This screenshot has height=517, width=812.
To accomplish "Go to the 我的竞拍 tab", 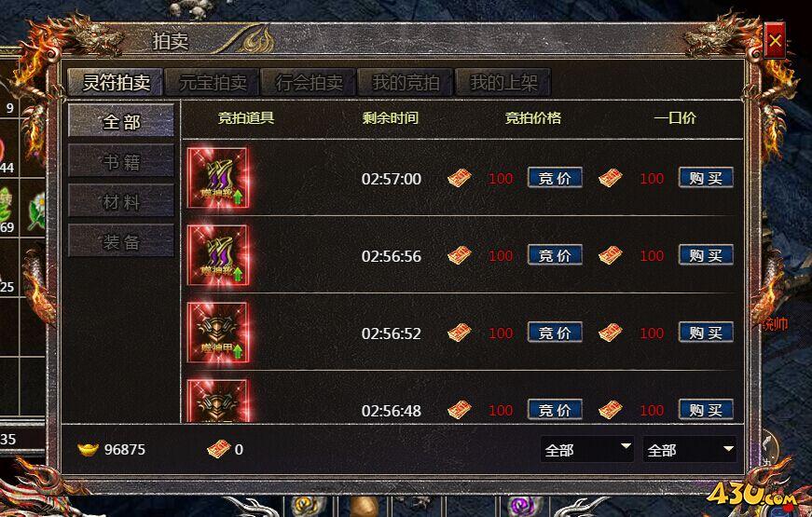I will 406,82.
